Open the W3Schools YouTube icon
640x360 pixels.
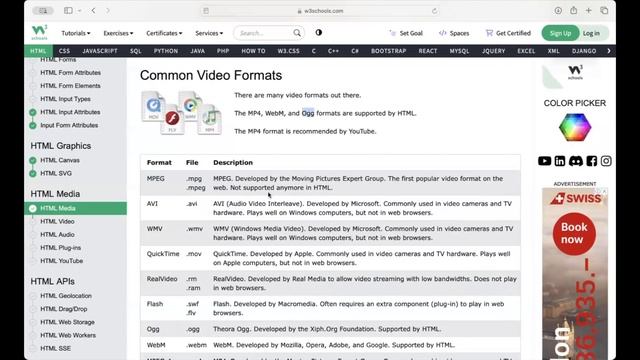[544, 161]
